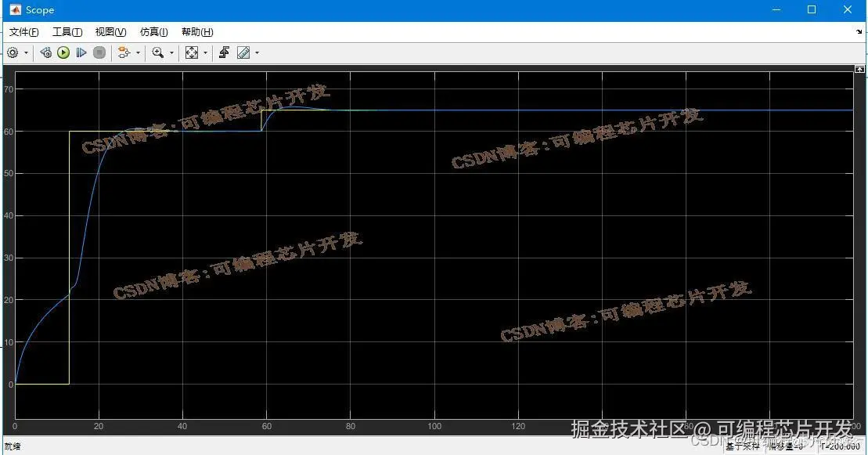
Task: Open the 工具(T) menu
Action: tap(67, 32)
